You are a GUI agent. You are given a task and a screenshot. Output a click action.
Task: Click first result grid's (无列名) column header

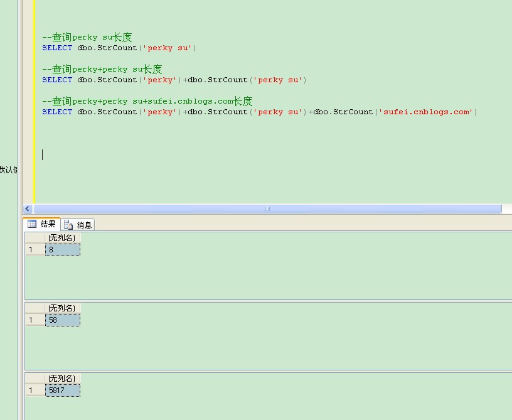coord(62,238)
